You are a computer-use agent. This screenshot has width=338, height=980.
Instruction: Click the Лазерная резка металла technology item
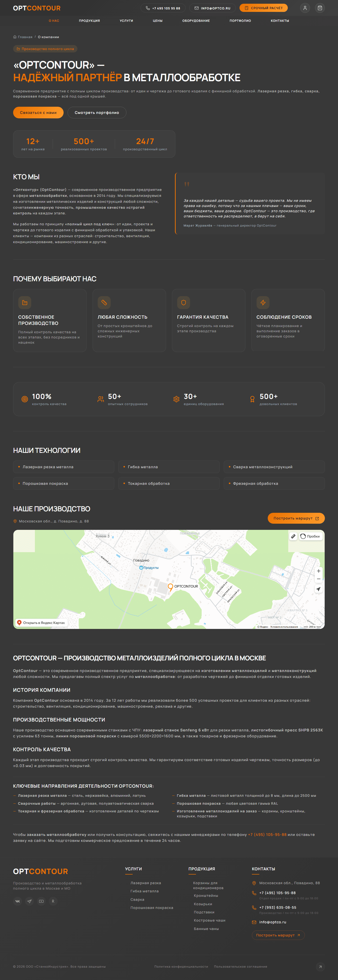click(64, 467)
